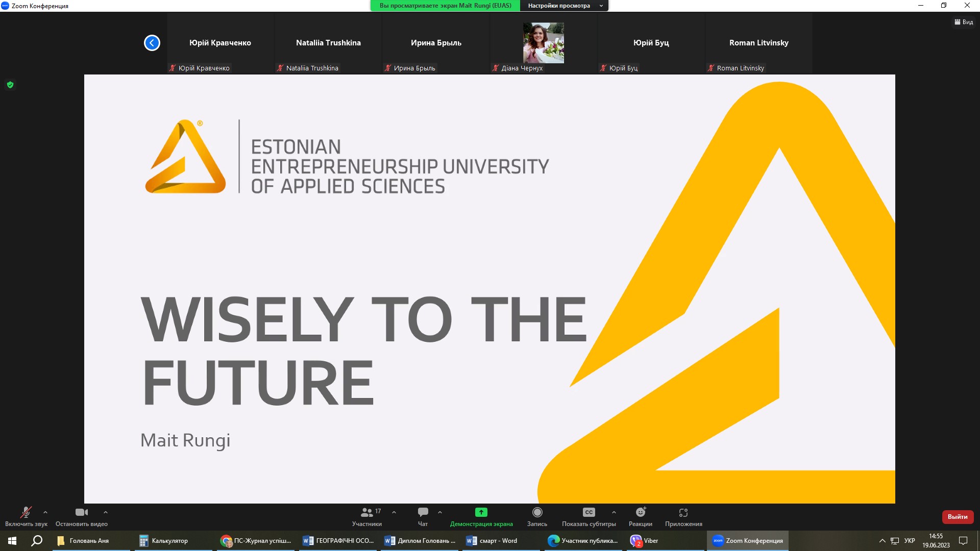Start Демонстрация экрана screen share
980x551 pixels.
click(x=481, y=517)
